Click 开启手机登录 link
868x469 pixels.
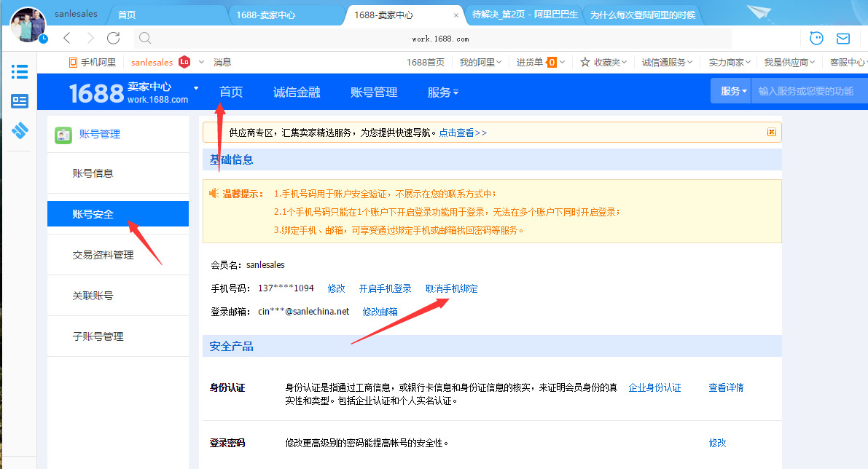coord(385,288)
